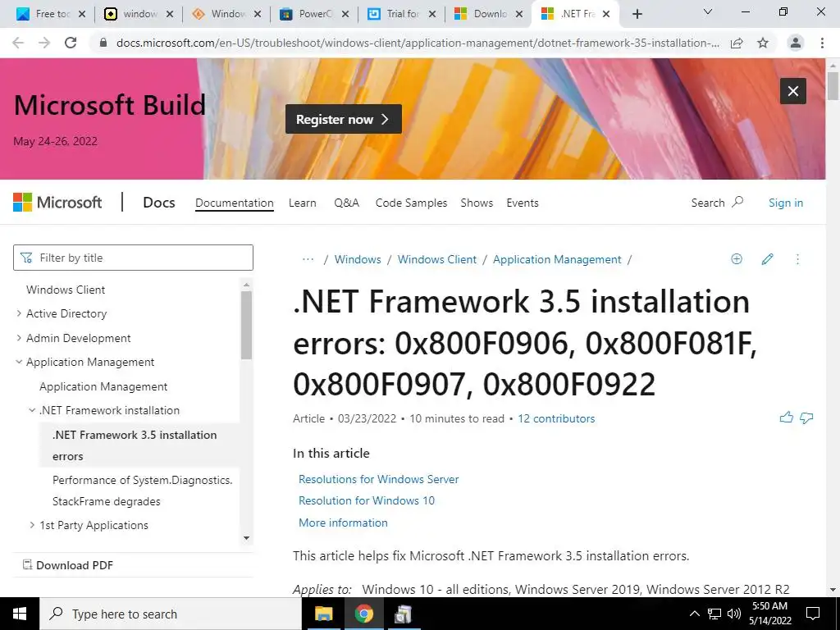This screenshot has height=630, width=840.
Task: Expand the Active Directory node
Action: [x=19, y=313]
